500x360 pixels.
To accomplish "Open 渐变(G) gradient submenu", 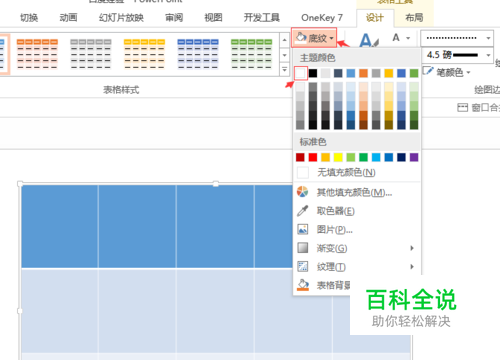I will [357, 248].
